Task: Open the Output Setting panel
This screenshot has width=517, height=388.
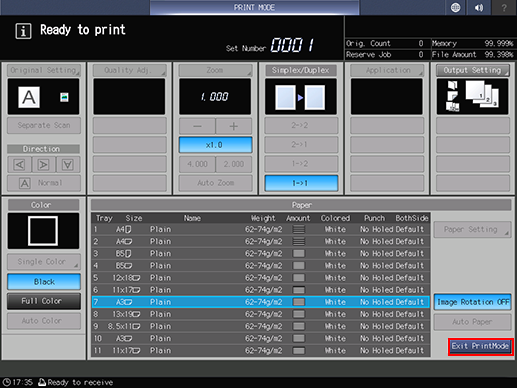Action: coord(472,70)
